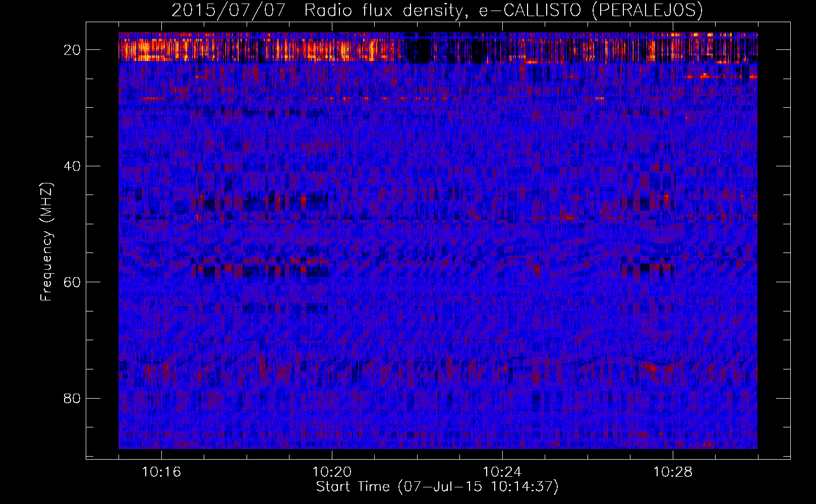
Task: Click the 10:20 time axis label
Action: pos(332,472)
